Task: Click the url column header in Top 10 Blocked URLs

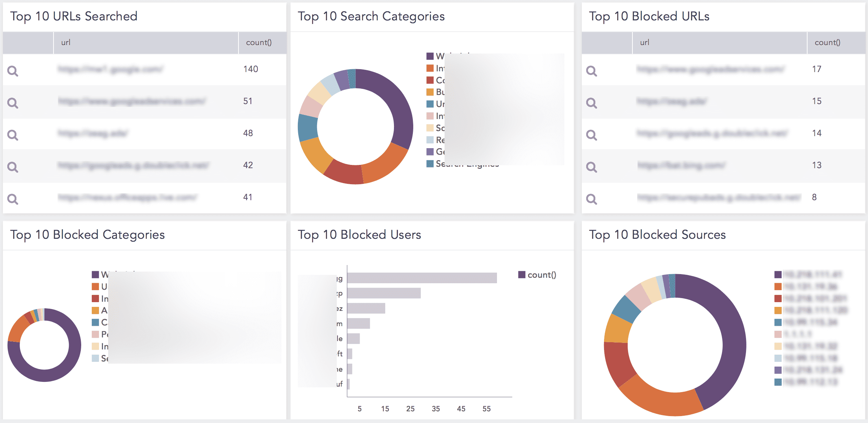Action: (x=644, y=42)
